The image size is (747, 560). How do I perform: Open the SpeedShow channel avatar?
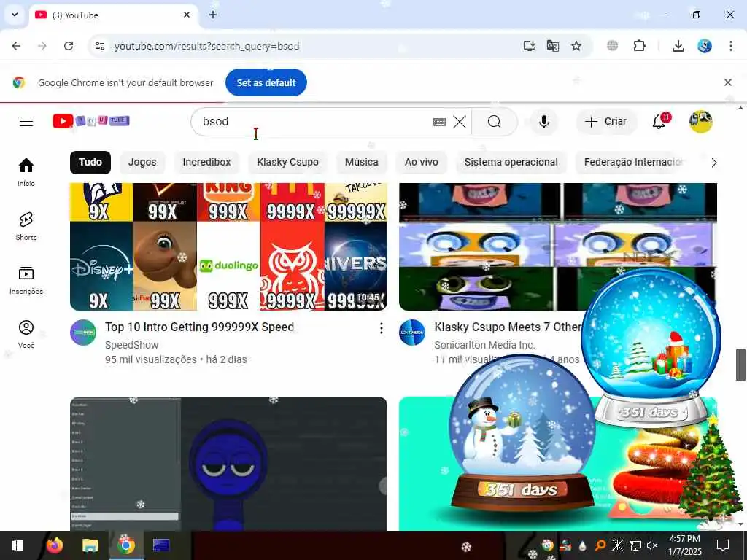[x=83, y=332]
